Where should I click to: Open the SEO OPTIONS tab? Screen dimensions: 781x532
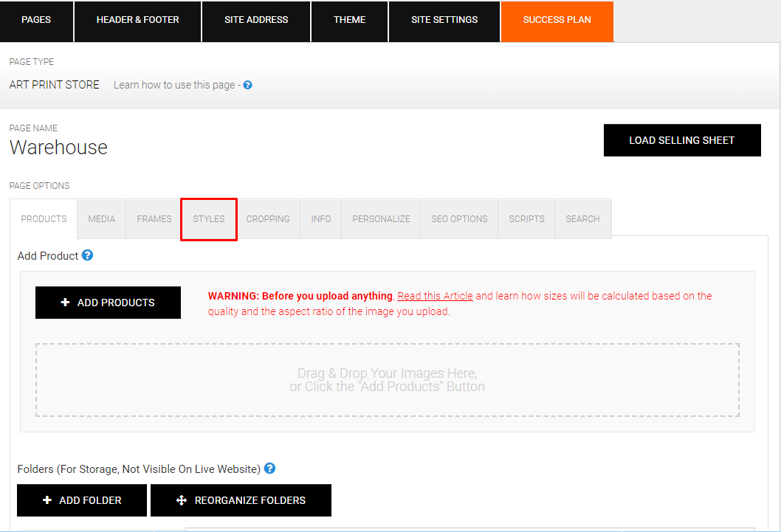tap(459, 219)
